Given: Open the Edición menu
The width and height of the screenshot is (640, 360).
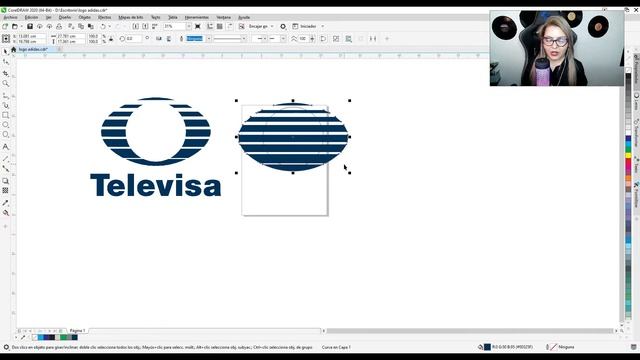Looking at the screenshot, I should [31, 18].
